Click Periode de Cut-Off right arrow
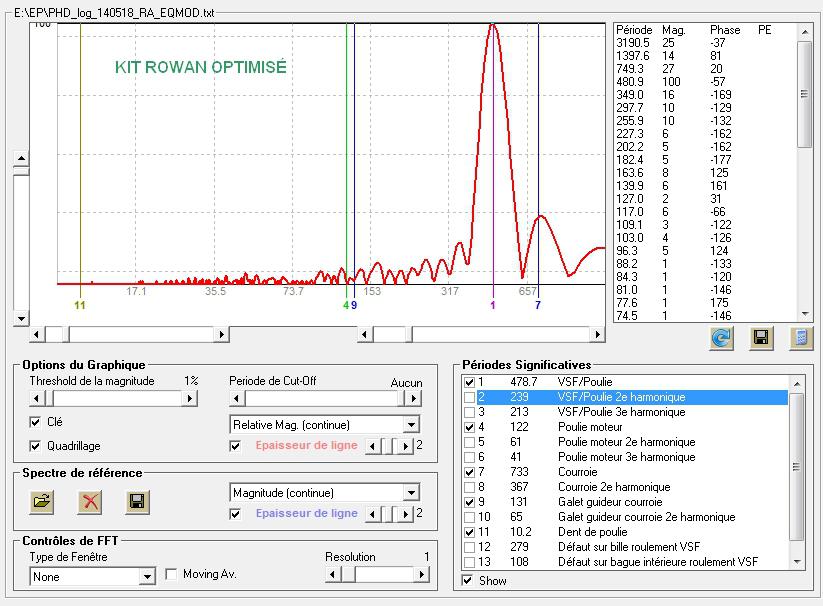The height and width of the screenshot is (606, 823). point(414,399)
